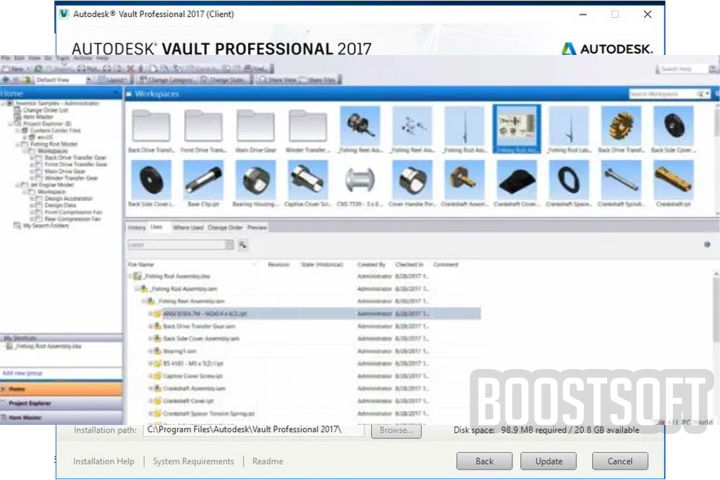This screenshot has height=480, width=720.
Task: Click the Home navigation bar button
Action: pos(61,389)
